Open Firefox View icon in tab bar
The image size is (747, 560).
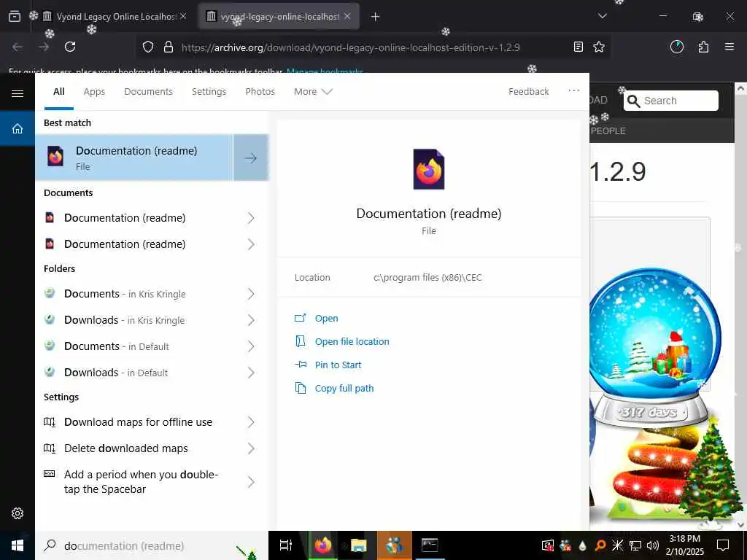coord(15,17)
